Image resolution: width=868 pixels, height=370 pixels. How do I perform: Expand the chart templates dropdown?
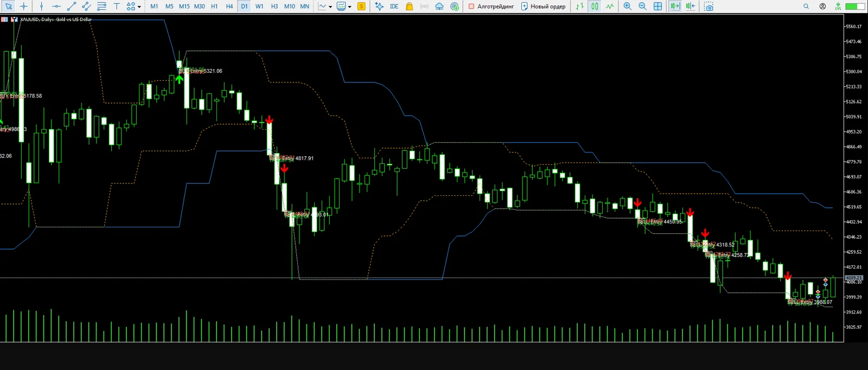pos(350,7)
